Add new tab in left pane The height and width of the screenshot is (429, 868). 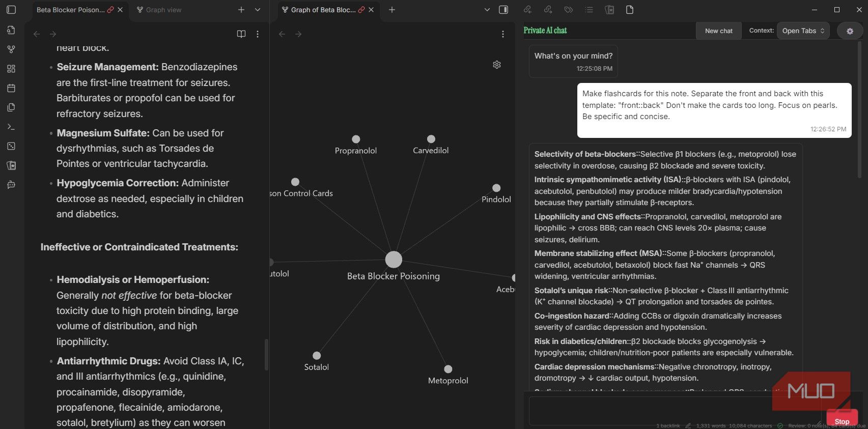coord(241,10)
